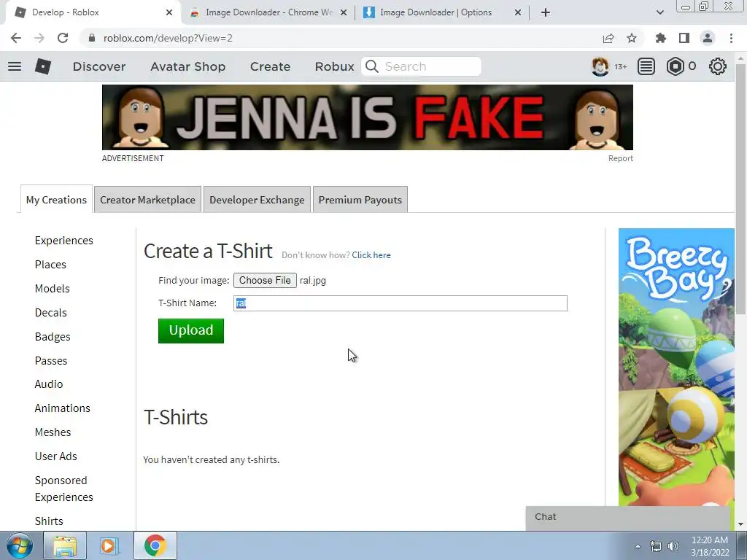Bookmark page with the star icon
This screenshot has height=560, width=747.
pos(632,38)
